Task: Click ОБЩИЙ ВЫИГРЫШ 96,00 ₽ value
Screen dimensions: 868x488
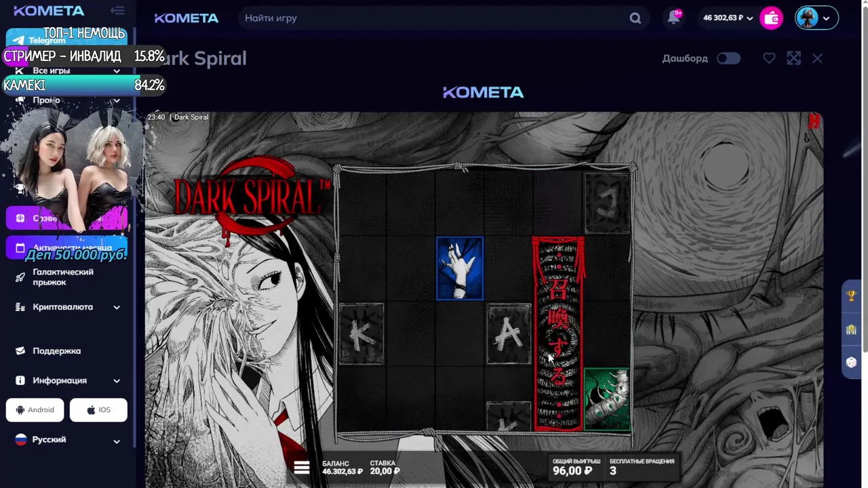Action: point(572,471)
